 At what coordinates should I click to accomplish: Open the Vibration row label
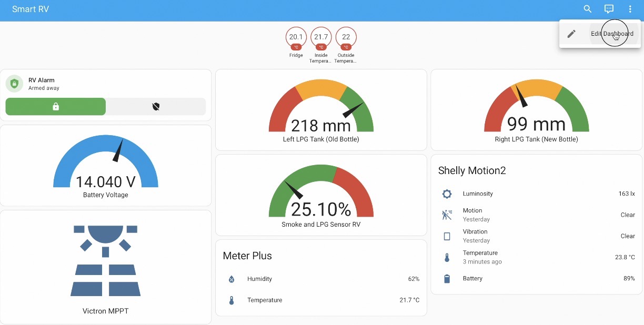click(x=475, y=231)
